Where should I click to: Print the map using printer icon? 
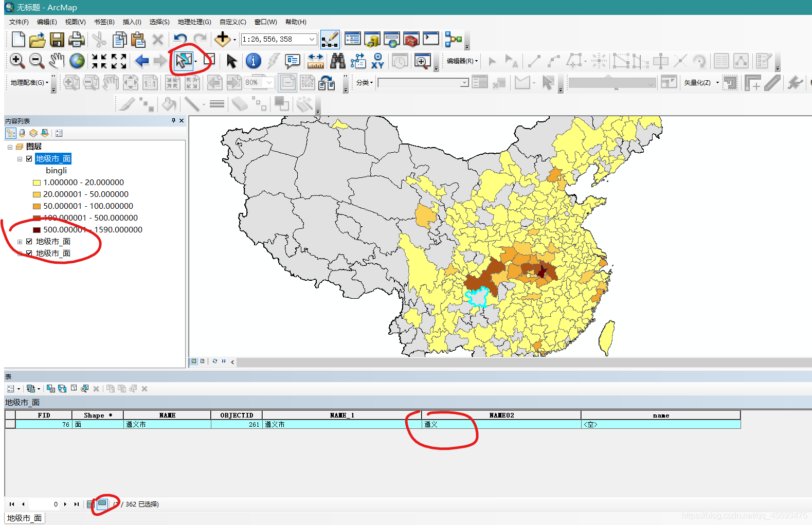[76, 40]
